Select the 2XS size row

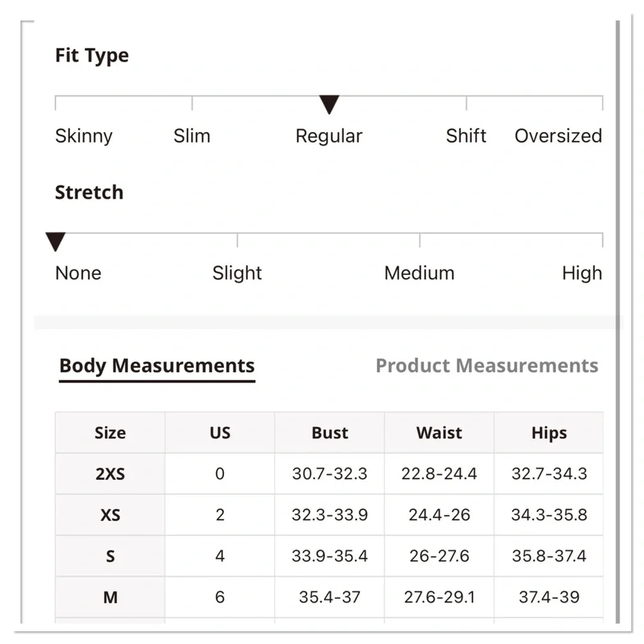point(110,474)
